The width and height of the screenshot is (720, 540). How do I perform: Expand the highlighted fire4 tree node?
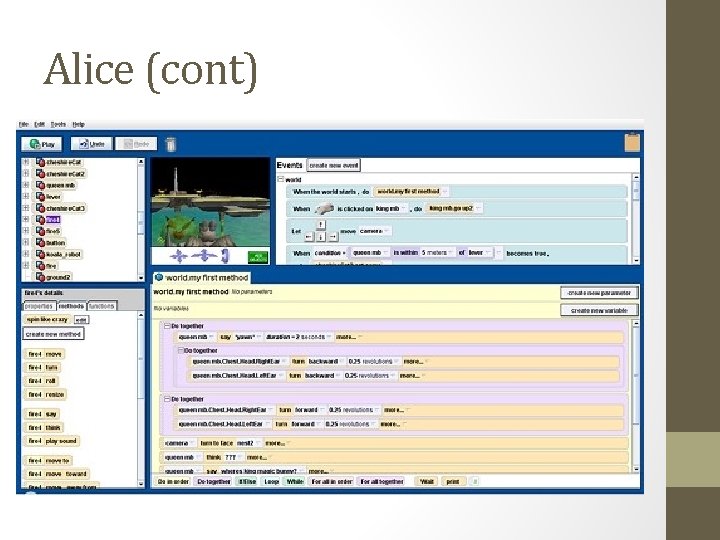(x=26, y=219)
